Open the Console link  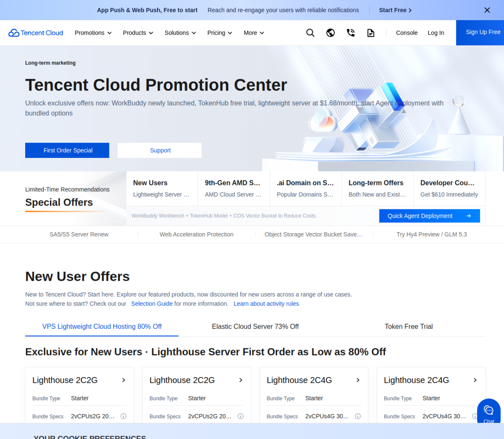coord(407,33)
